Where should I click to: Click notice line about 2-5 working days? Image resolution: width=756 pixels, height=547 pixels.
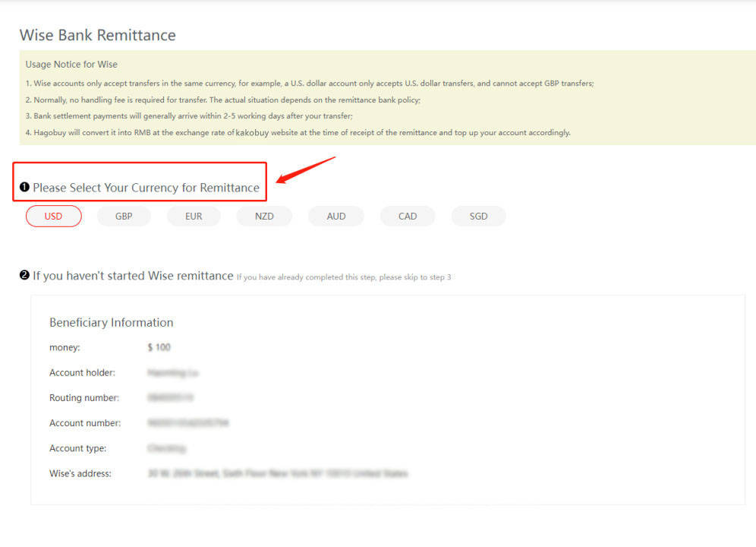[x=189, y=116]
